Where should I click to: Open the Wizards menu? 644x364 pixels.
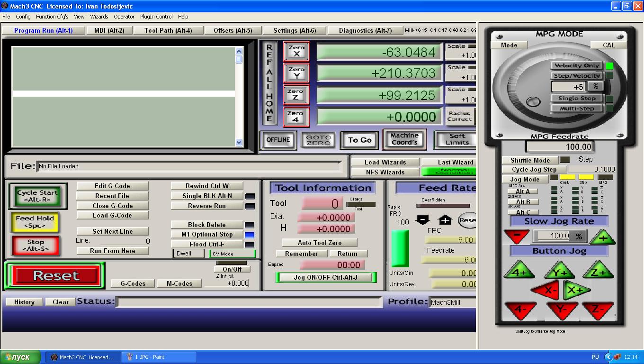tap(99, 17)
